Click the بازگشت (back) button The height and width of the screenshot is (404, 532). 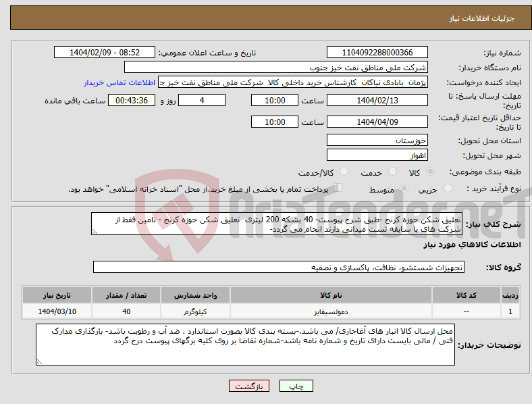[249, 386]
